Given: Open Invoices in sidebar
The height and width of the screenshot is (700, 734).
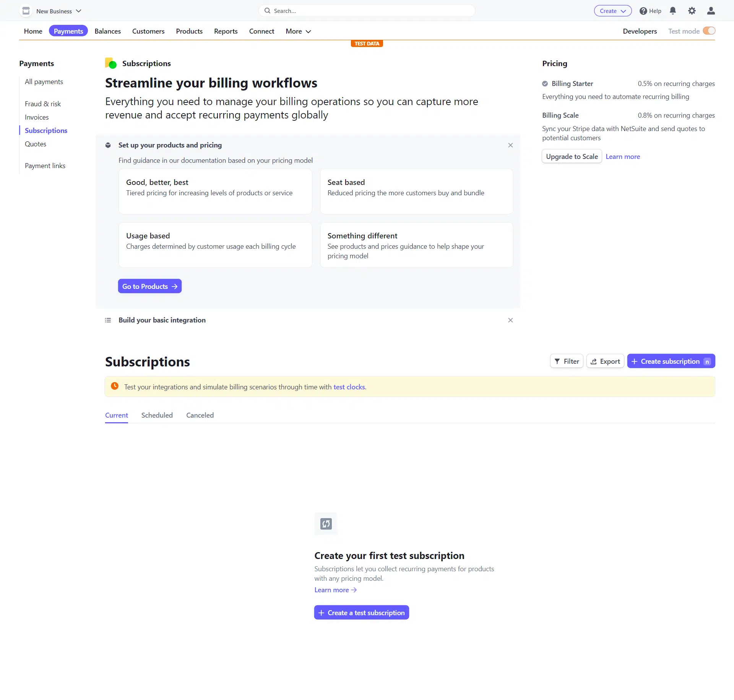Looking at the screenshot, I should [37, 117].
